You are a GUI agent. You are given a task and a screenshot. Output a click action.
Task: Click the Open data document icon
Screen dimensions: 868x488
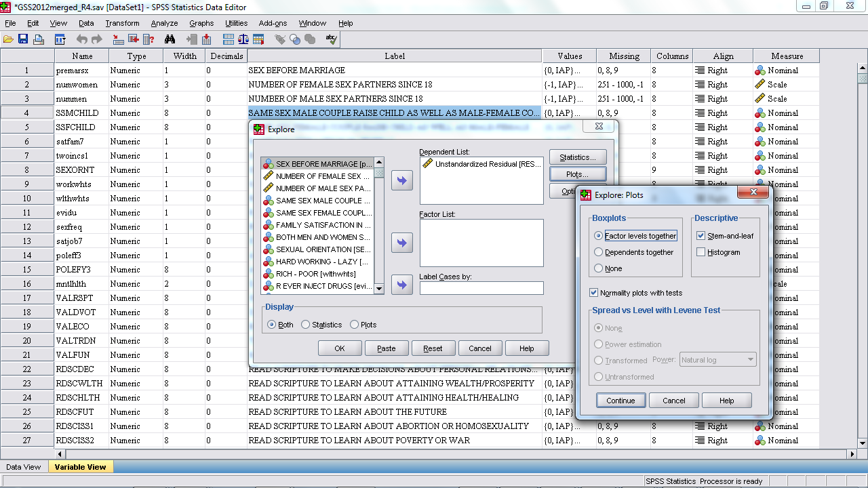click(x=8, y=39)
